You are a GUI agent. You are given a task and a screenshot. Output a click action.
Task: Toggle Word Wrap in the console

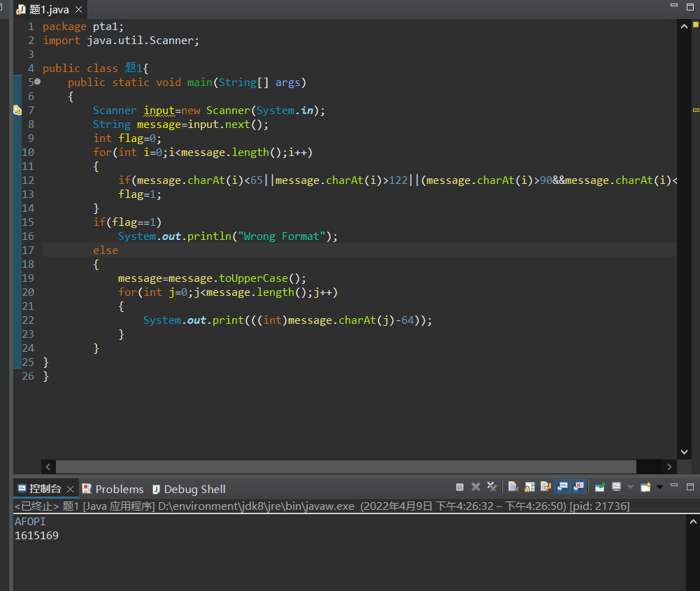(545, 487)
